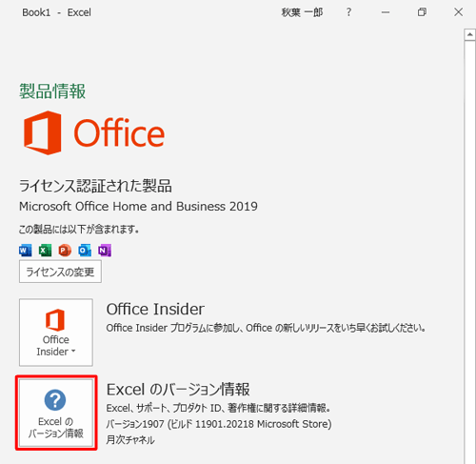Screen dimensions: 476x464
Task: Click ライセンスの変更 button
Action: point(60,272)
